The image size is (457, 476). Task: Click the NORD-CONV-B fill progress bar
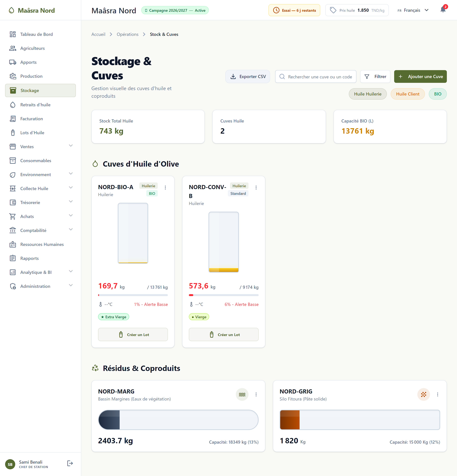click(x=224, y=295)
